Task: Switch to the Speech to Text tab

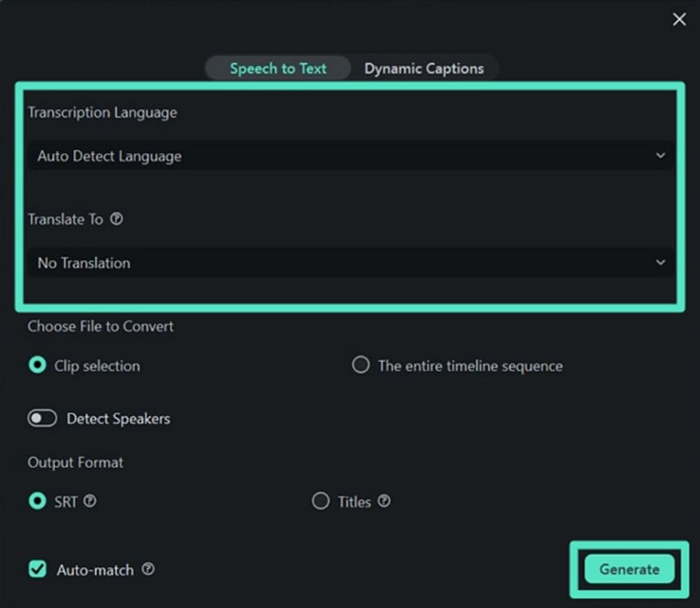Action: [277, 68]
